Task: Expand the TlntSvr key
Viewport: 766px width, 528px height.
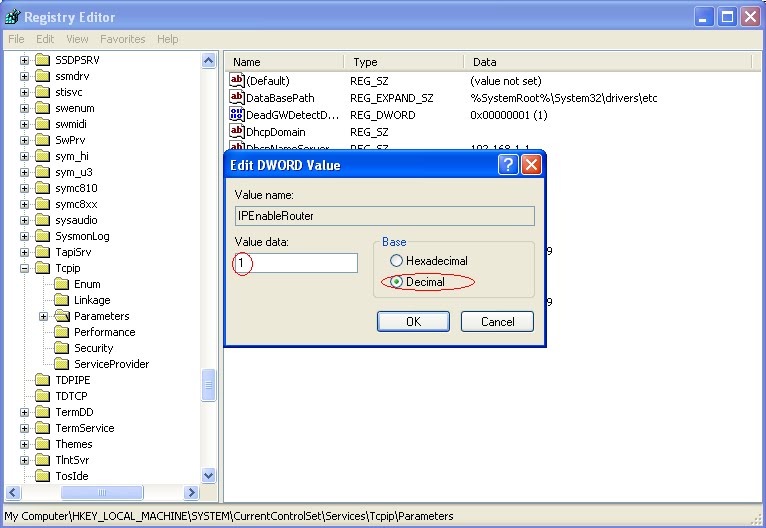Action: tap(24, 461)
